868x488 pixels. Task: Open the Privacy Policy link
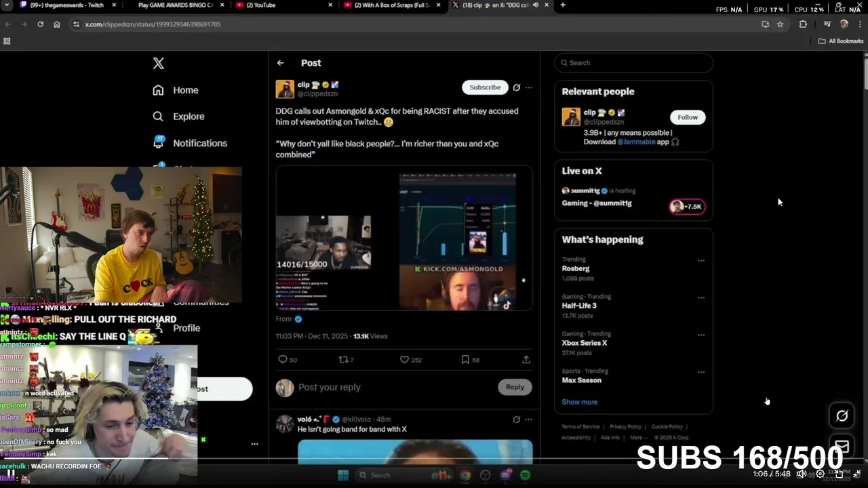pos(625,427)
